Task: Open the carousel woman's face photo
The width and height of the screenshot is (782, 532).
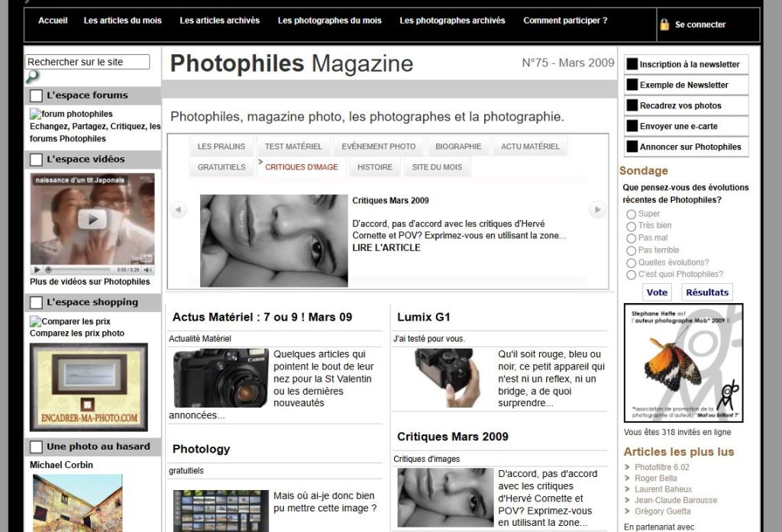Action: tap(274, 241)
